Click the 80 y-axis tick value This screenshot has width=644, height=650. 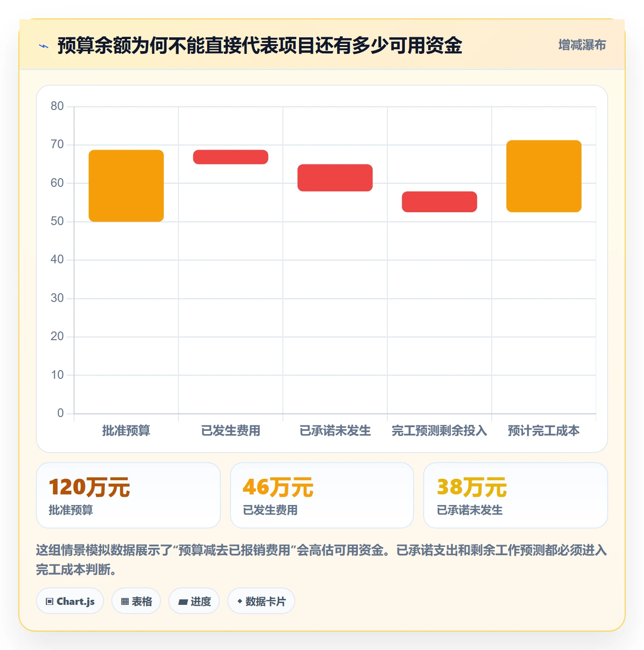(x=57, y=106)
